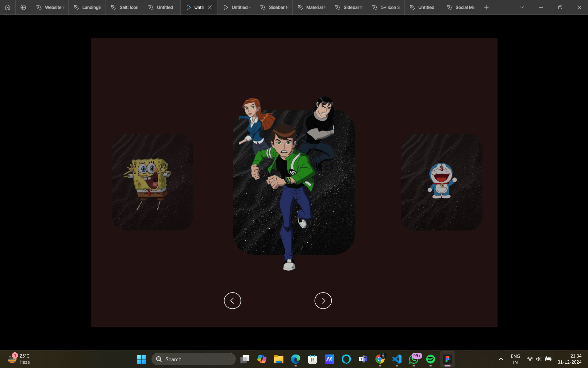This screenshot has height=368, width=588.
Task: Switch to the Material V tab
Action: (x=311, y=7)
